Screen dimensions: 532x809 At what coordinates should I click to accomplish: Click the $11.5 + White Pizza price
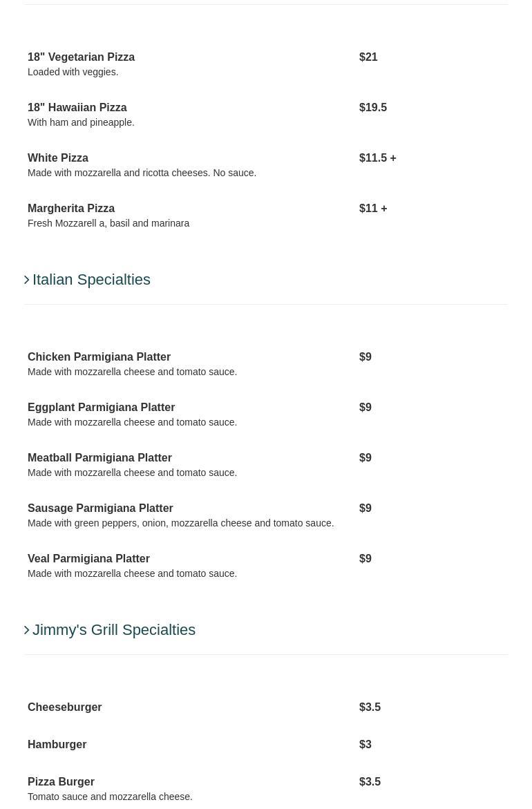tap(377, 158)
